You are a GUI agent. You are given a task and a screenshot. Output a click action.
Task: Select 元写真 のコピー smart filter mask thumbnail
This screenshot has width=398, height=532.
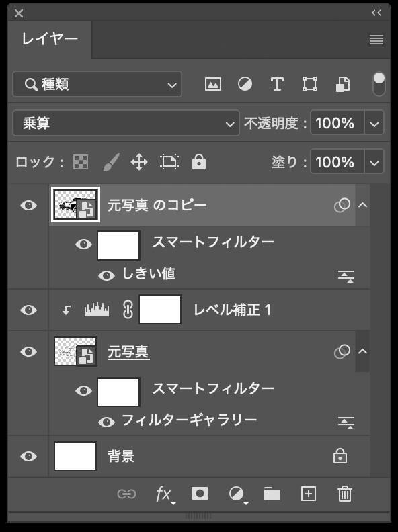pyautogui.click(x=118, y=246)
